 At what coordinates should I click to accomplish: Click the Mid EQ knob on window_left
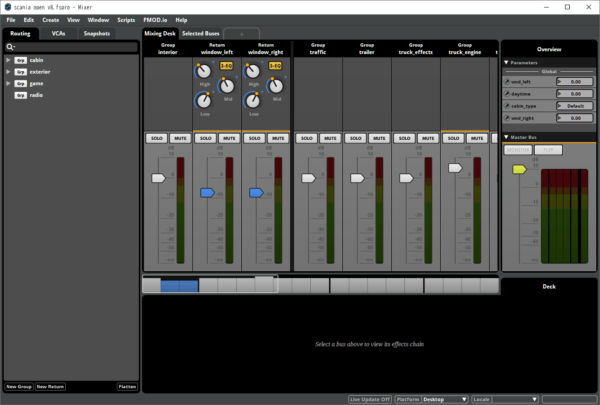[x=225, y=84]
